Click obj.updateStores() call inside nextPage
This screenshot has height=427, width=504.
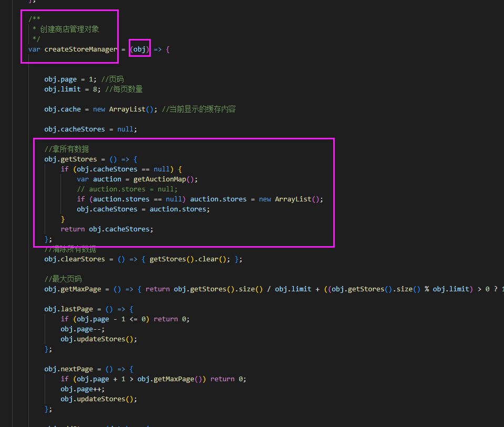coord(99,399)
